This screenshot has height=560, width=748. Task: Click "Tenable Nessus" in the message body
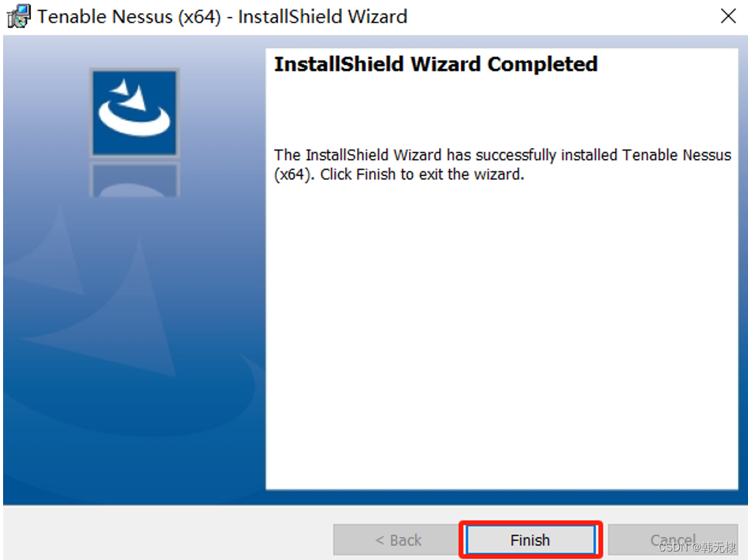tap(677, 155)
